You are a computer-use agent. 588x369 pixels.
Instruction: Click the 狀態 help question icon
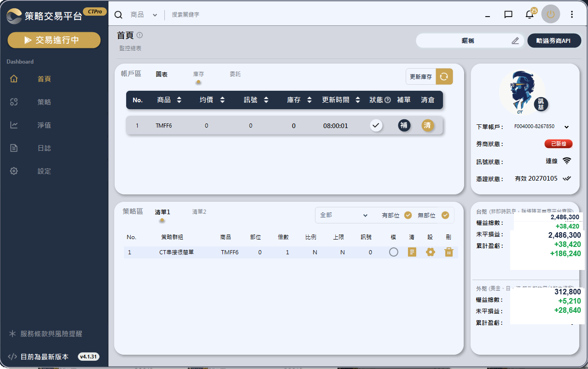(x=388, y=100)
